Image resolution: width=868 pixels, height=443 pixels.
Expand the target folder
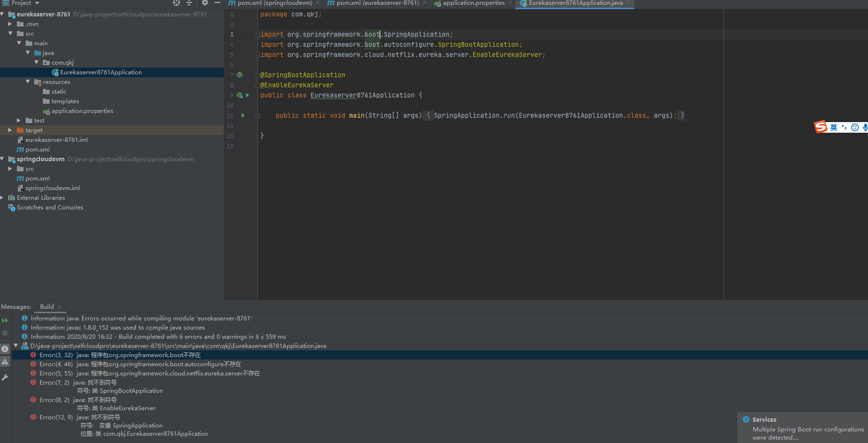coord(10,130)
